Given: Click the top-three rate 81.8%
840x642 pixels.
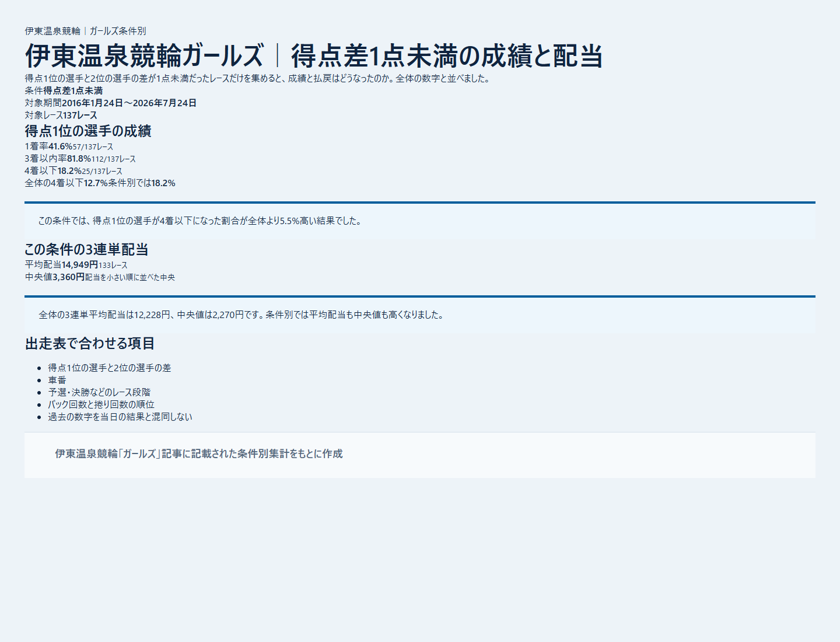Looking at the screenshot, I should coord(79,159).
